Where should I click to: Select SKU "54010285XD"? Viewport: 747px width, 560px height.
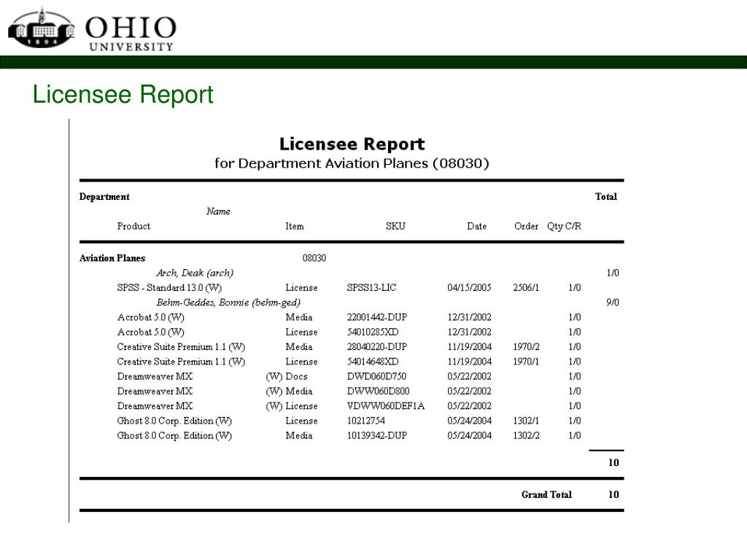373,332
